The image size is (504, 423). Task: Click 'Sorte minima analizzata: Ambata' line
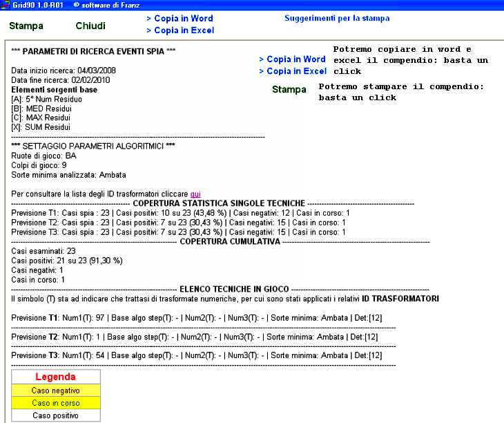point(69,175)
